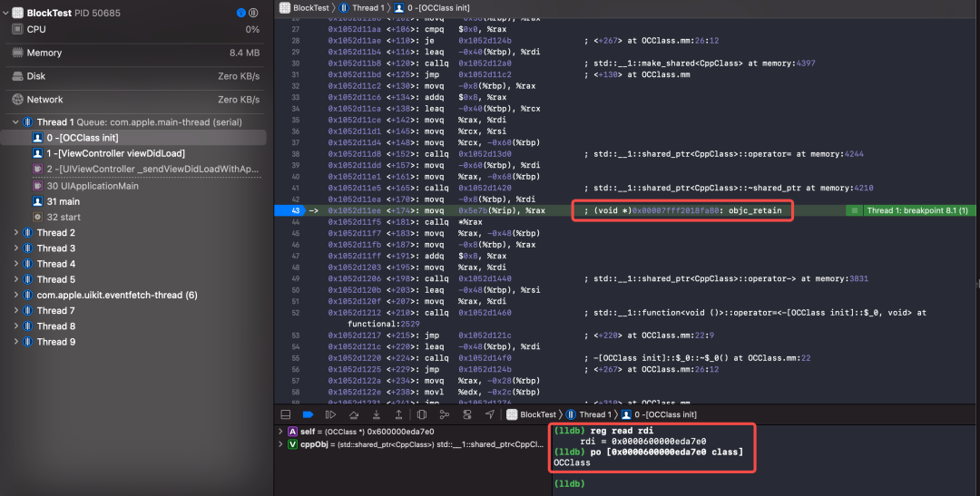
Task: Expand the cppObj variable
Action: pyautogui.click(x=280, y=445)
